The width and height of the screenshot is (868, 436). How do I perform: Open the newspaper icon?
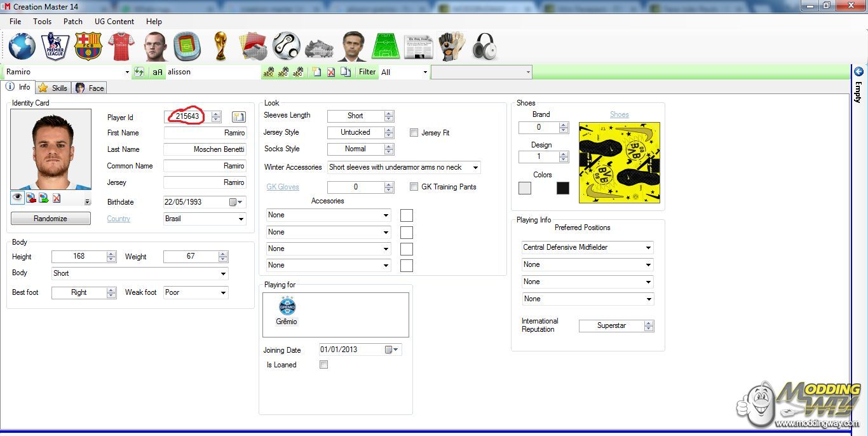click(x=418, y=46)
